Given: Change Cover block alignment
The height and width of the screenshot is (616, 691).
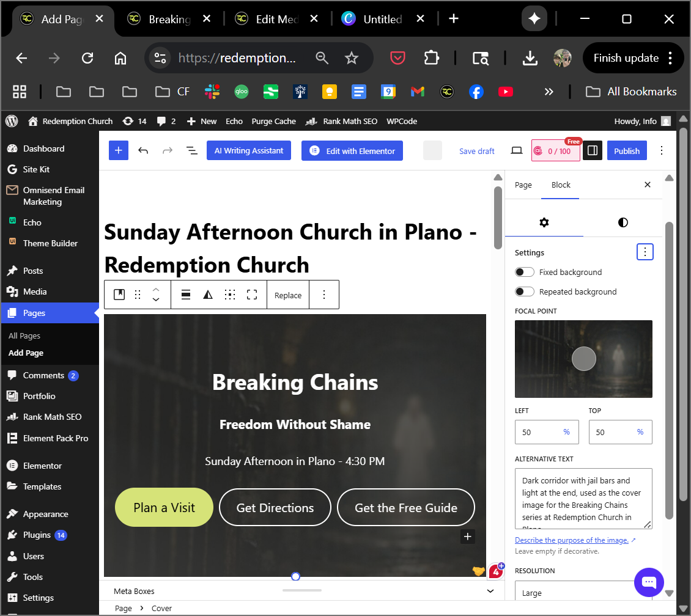Looking at the screenshot, I should (x=186, y=295).
